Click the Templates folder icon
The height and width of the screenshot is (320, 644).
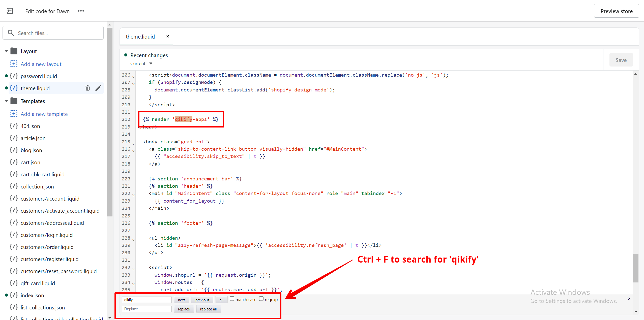coord(14,101)
